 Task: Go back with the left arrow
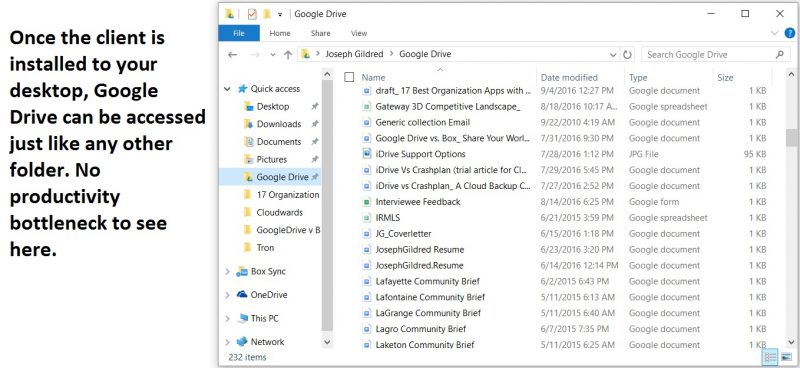(x=233, y=55)
